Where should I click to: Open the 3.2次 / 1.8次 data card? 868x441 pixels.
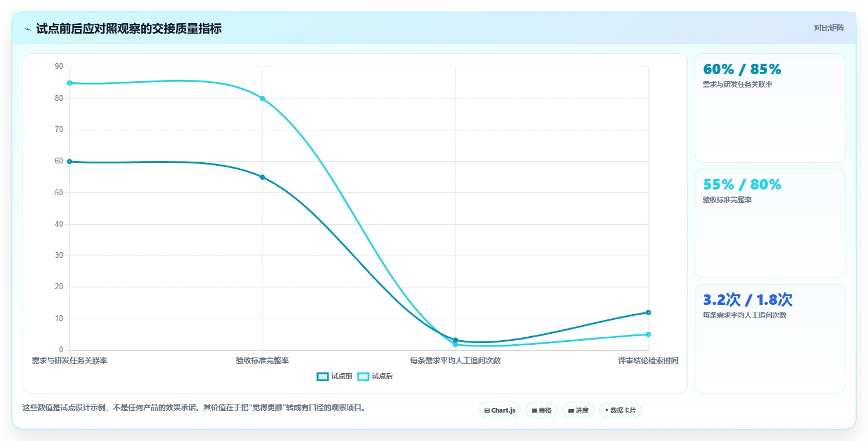pyautogui.click(x=769, y=338)
